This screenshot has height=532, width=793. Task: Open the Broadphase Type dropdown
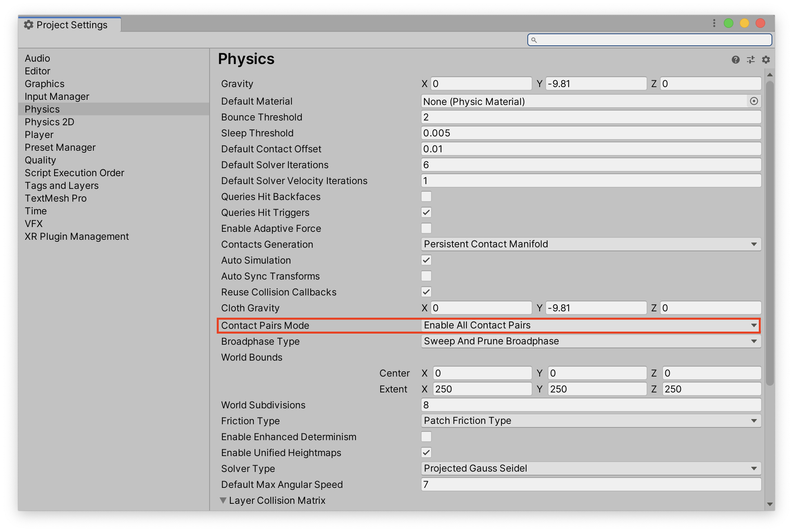pyautogui.click(x=754, y=341)
